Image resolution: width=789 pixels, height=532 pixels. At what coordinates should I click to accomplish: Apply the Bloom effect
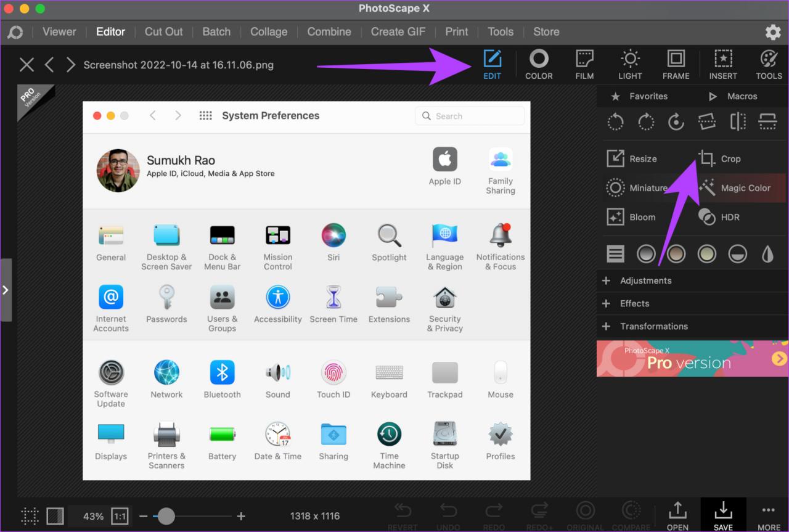(x=631, y=217)
